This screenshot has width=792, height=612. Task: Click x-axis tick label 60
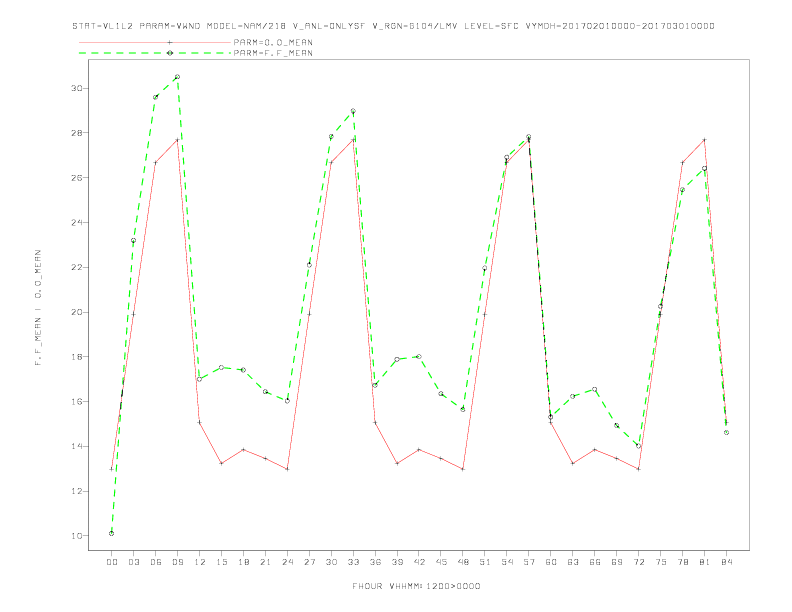click(551, 562)
